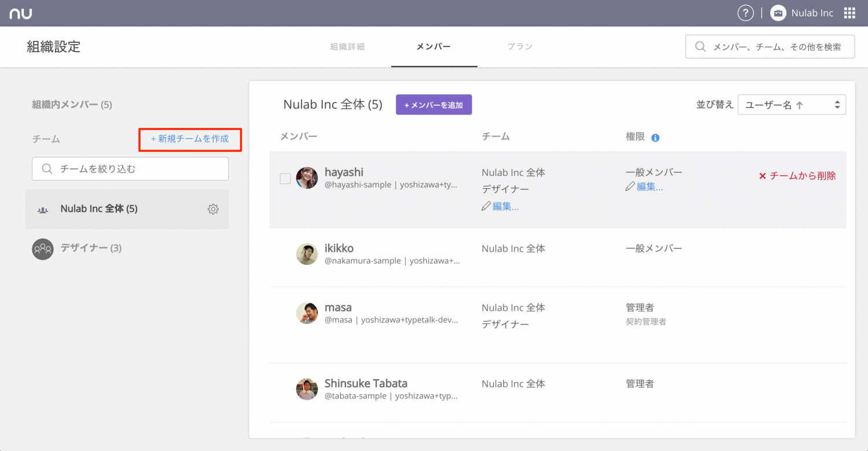Viewport: 868px width, 451px height.
Task: Click the member name Shinsuke Tabata
Action: (x=366, y=383)
